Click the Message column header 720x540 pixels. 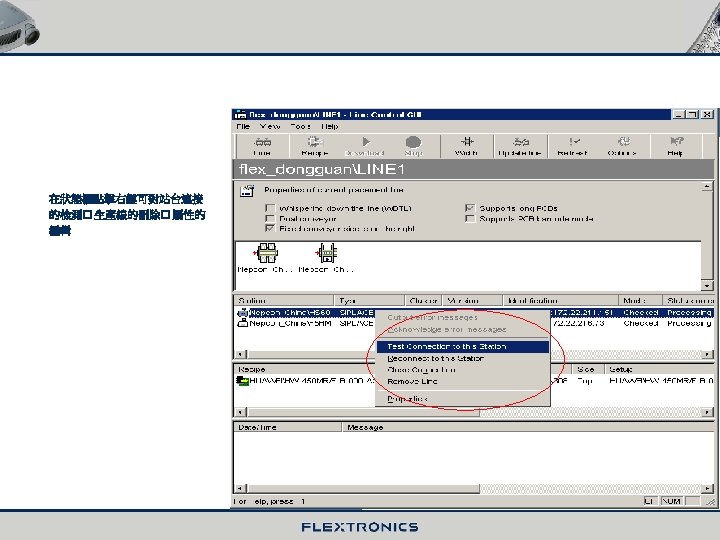click(528, 427)
